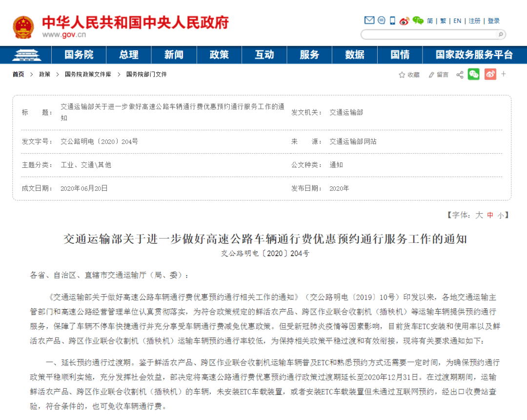
Task: Click the share icon beside 留言
Action: (460, 75)
